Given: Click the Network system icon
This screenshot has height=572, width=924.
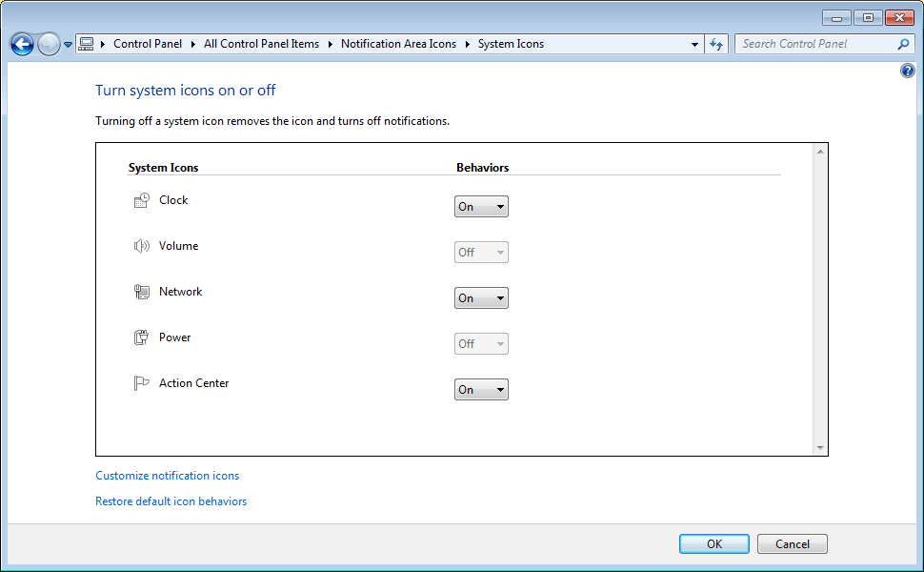Looking at the screenshot, I should [x=142, y=292].
